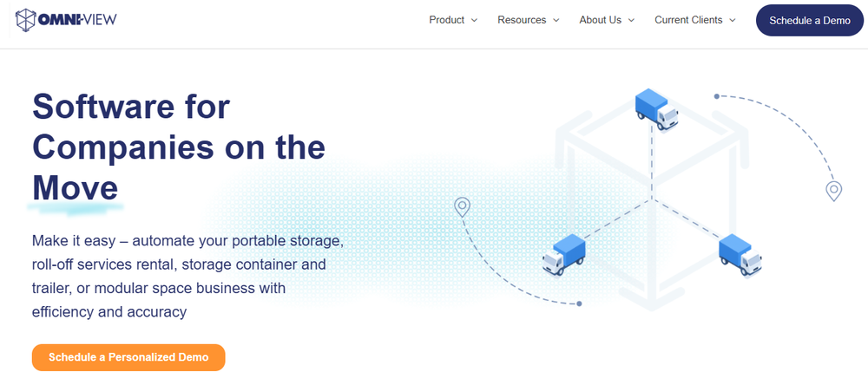868x385 pixels.
Task: Expand the chevron next to Current Clients
Action: click(733, 21)
